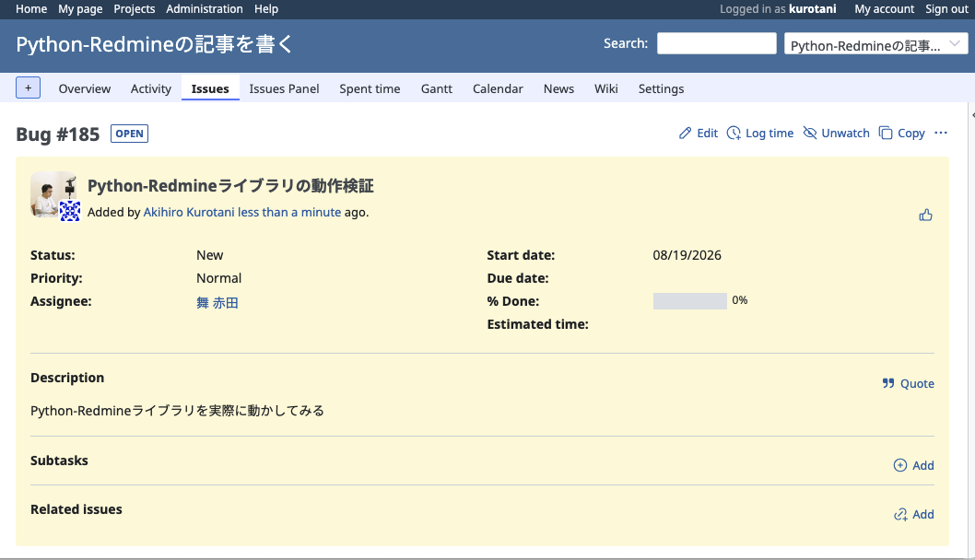
Task: Click the Bug #185 heading
Action: click(57, 134)
